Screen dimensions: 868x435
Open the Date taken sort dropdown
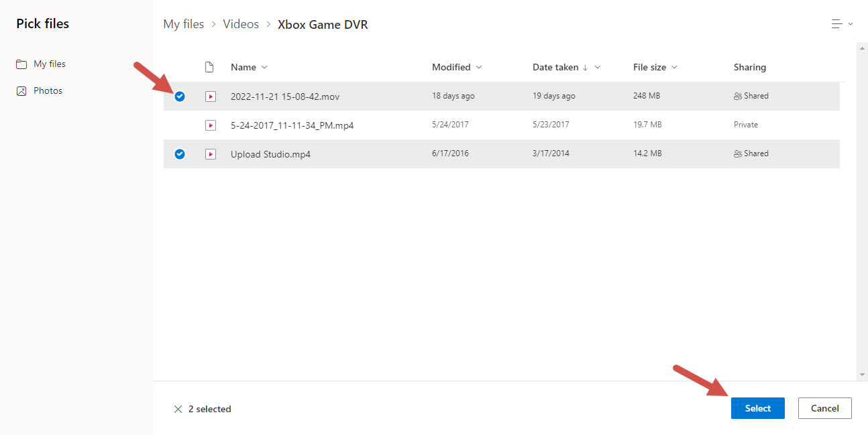pos(598,67)
